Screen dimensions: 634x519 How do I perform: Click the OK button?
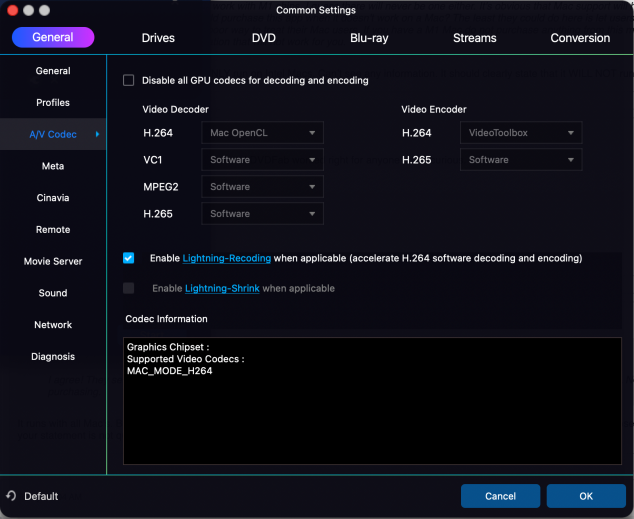click(586, 496)
